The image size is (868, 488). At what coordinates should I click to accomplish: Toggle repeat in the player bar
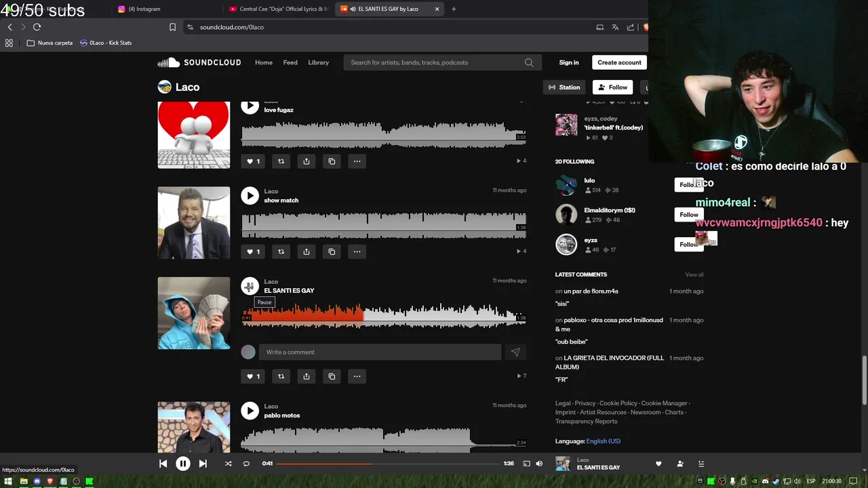(246, 464)
